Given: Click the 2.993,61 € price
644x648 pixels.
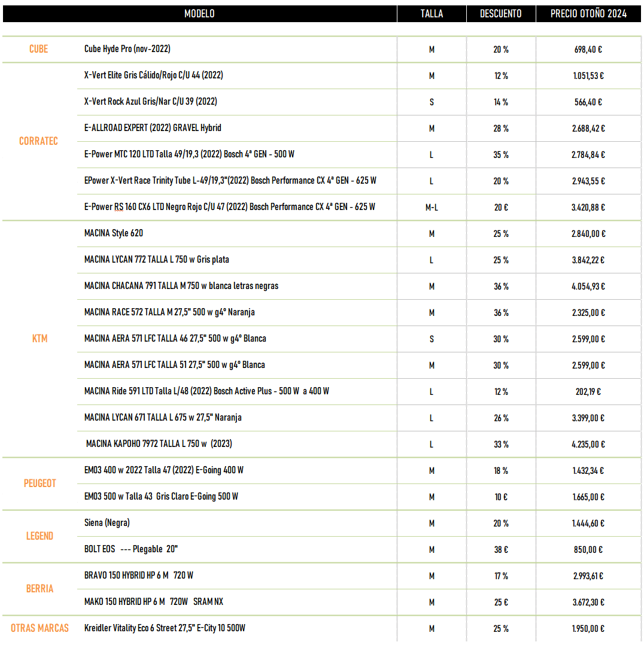Looking at the screenshot, I should tap(588, 576).
